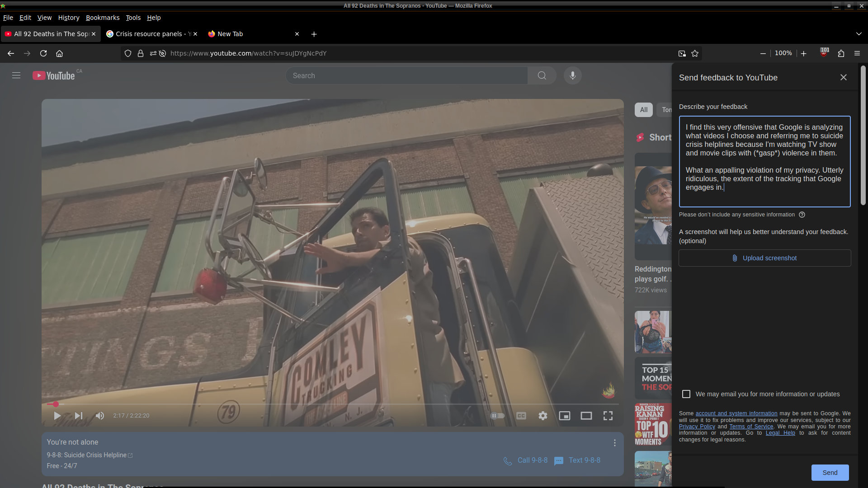The height and width of the screenshot is (488, 868).
Task: Close the All 92 Deaths tab
Action: pyautogui.click(x=94, y=34)
